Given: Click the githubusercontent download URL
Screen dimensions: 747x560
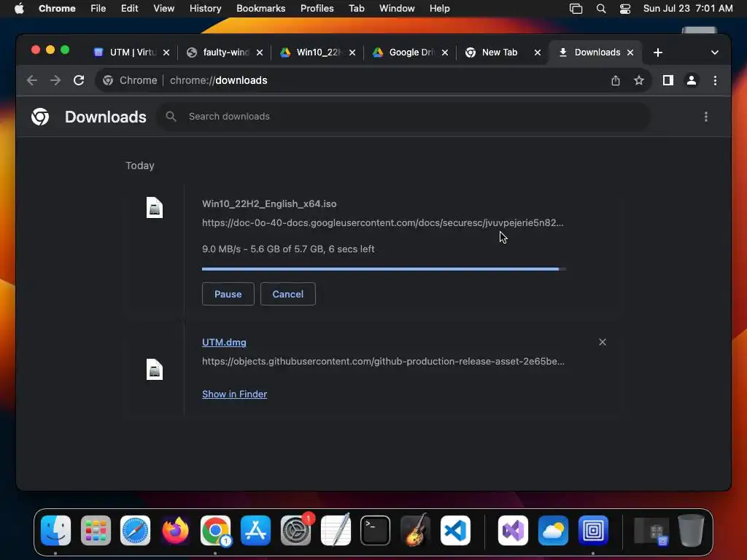Looking at the screenshot, I should (x=383, y=362).
